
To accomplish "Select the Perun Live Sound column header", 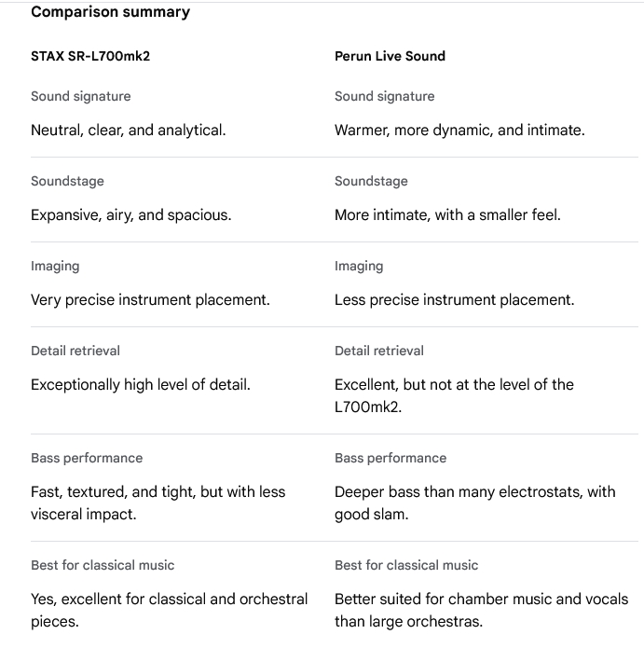I will click(x=390, y=56).
